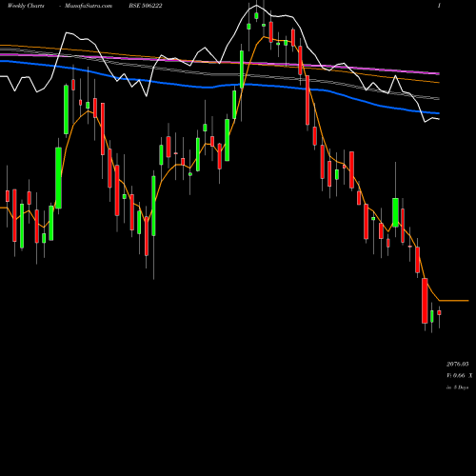Screen dimensions: 476x476
Task: Click the last large red candlestick near the chart bottom
Action: pos(425,301)
